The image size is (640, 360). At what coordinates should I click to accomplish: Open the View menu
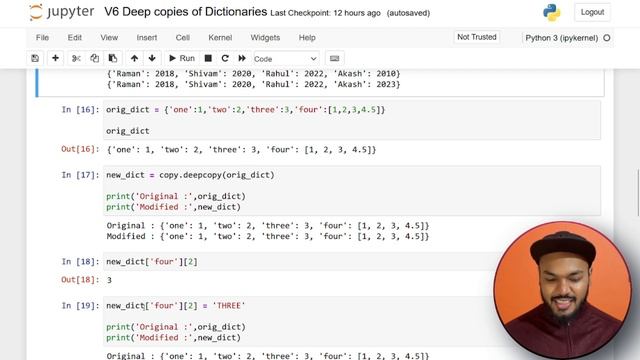pos(109,38)
